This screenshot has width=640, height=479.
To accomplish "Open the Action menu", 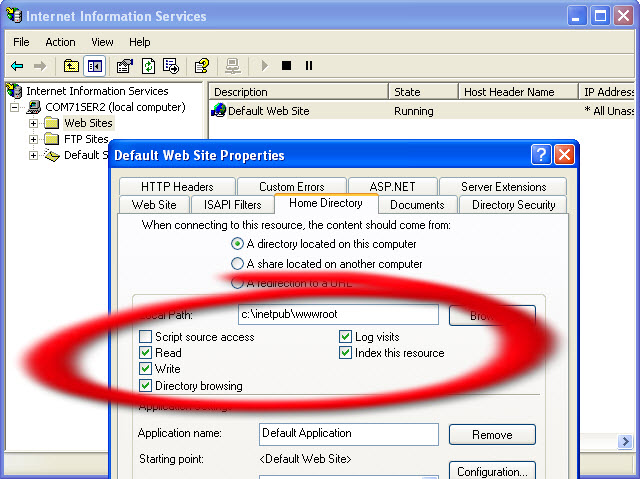I will pyautogui.click(x=60, y=42).
